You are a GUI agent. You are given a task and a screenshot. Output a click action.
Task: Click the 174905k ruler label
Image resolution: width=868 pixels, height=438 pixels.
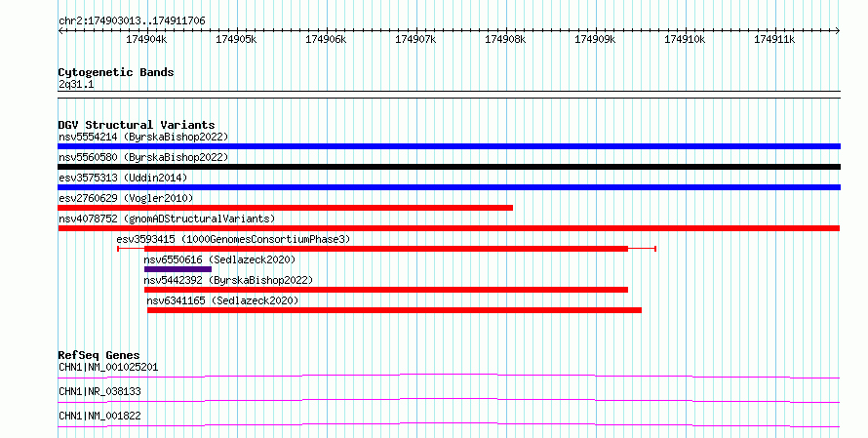(236, 39)
